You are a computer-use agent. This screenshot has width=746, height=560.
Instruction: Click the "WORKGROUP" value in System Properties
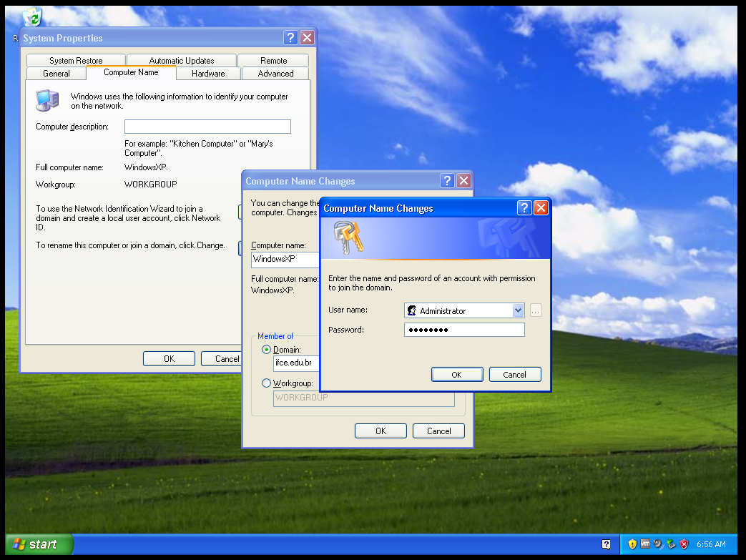point(150,184)
